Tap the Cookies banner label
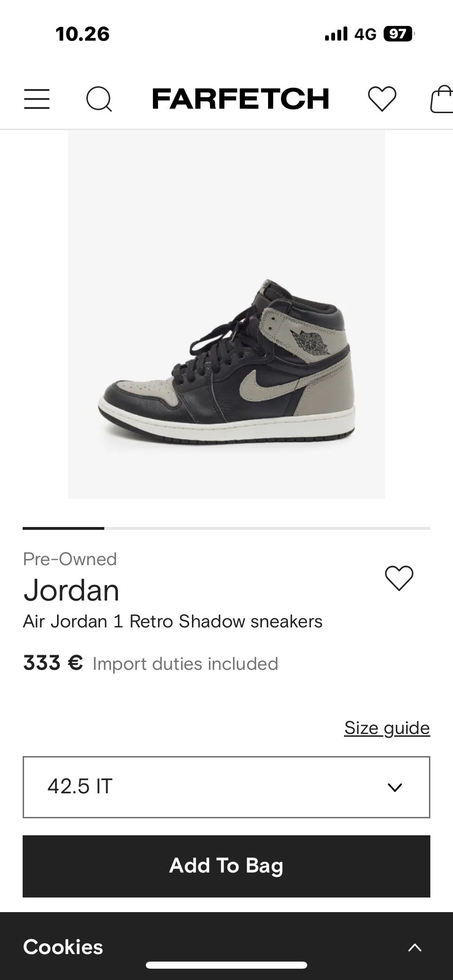Screen dimensions: 453x980 click(63, 947)
